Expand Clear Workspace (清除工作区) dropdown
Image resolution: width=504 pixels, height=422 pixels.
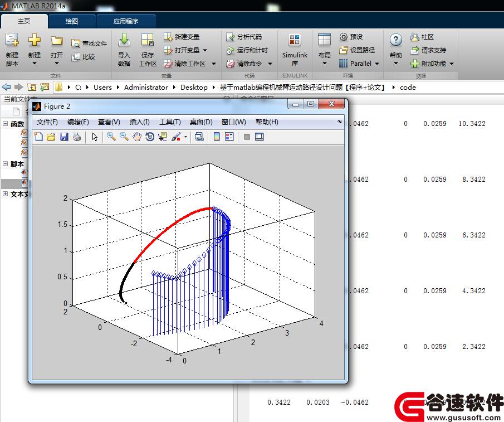214,64
